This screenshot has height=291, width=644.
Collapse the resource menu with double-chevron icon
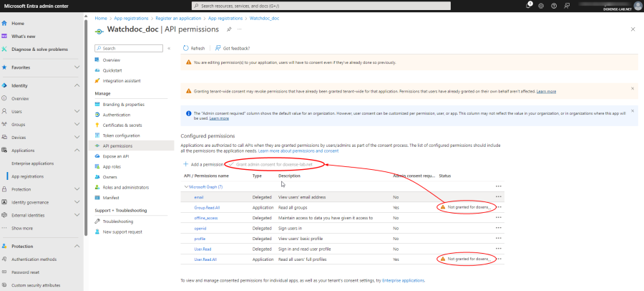click(169, 49)
